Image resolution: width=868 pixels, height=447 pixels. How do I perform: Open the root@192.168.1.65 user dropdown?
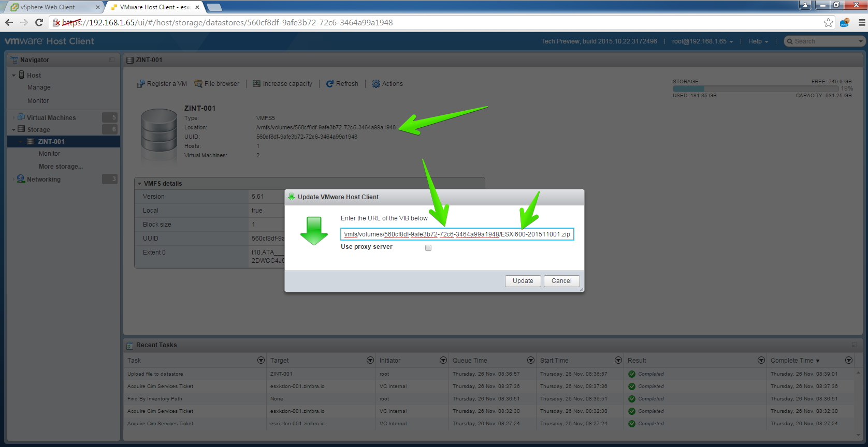[702, 41]
